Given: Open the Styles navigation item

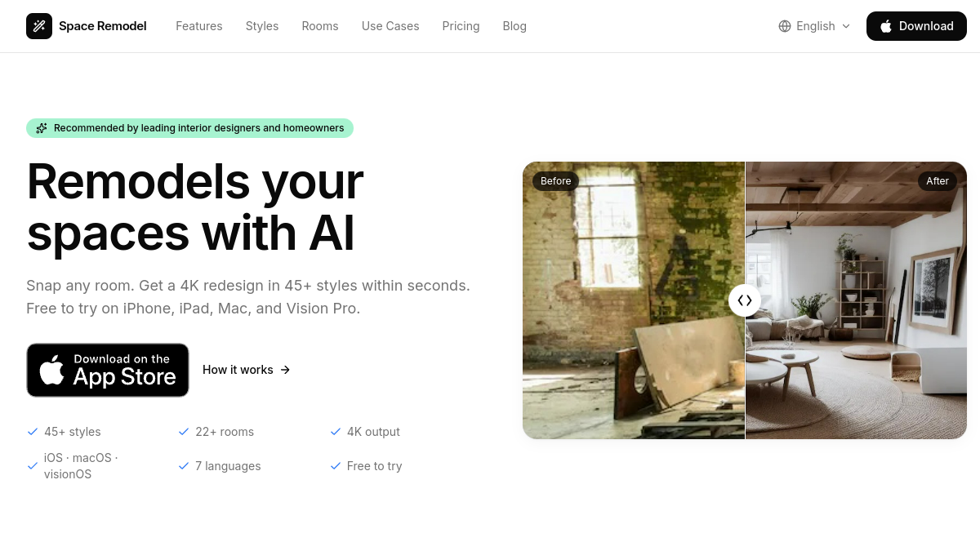Looking at the screenshot, I should 262,26.
